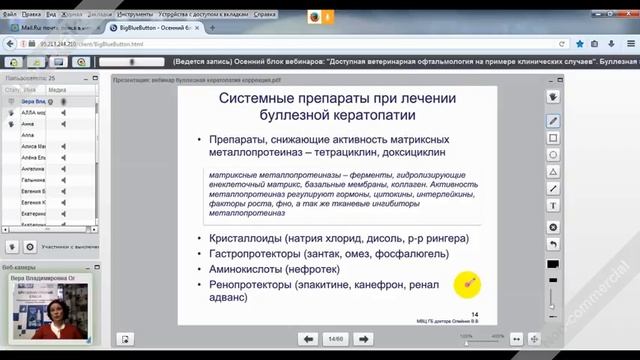The image size is (640, 360).
Task: Switch to the Mail.Ru browser tab
Action: tap(56, 28)
